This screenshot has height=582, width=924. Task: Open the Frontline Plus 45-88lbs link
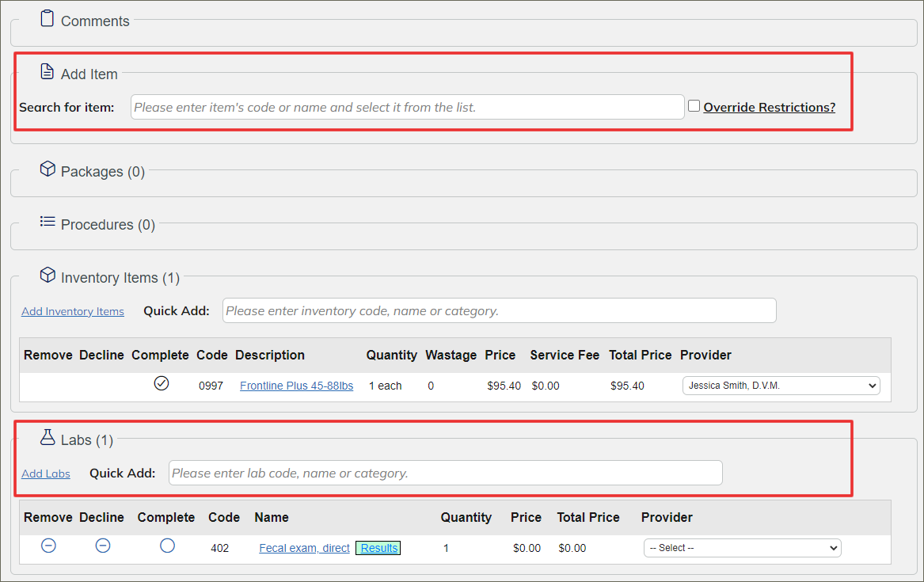click(296, 386)
